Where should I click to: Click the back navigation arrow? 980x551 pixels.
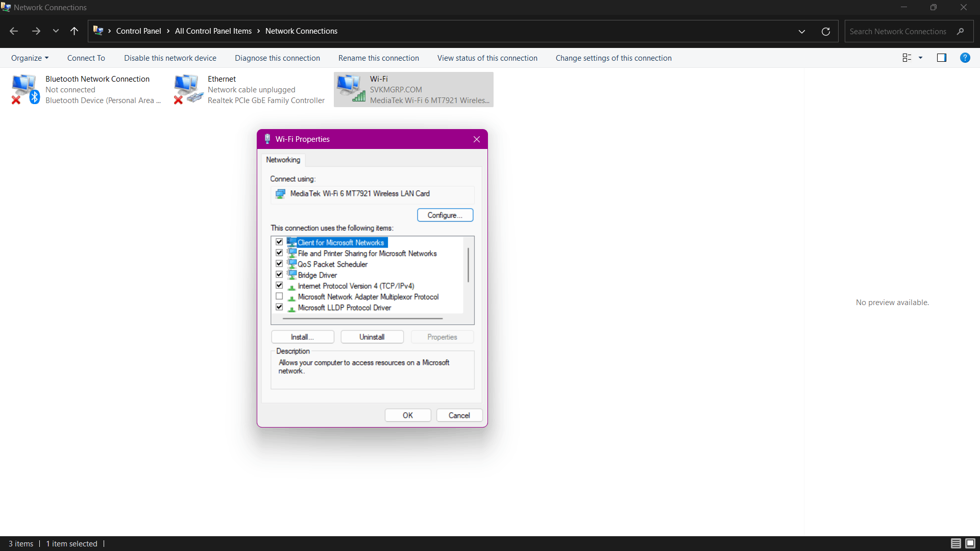point(14,31)
